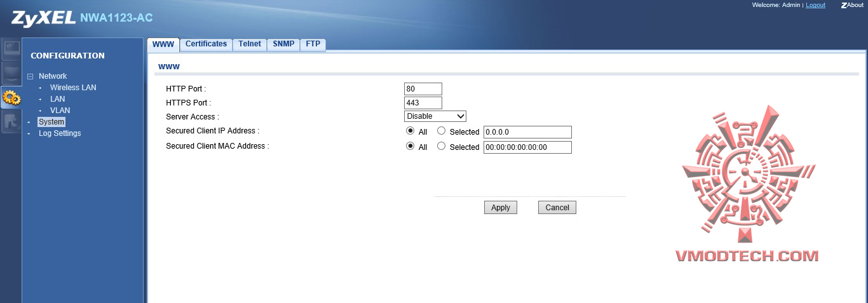This screenshot has height=303, width=868.
Task: Click the Server Access label
Action: click(192, 117)
